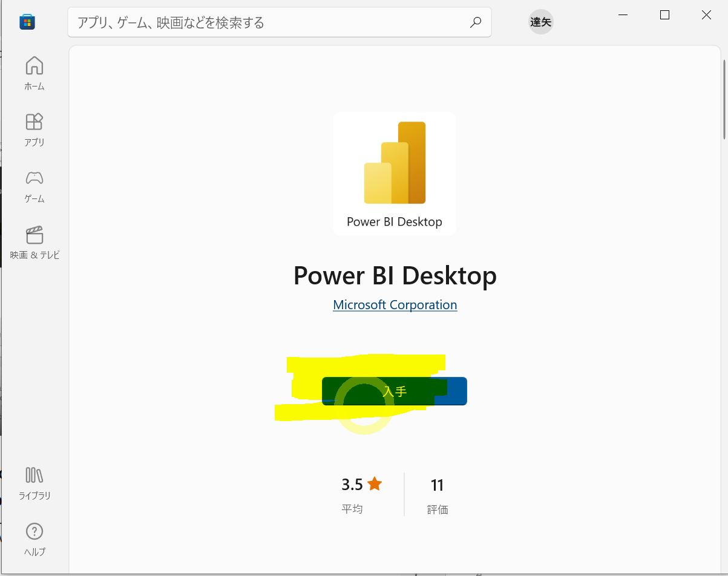The image size is (728, 576).
Task: Open the Games (ゲーム) sidebar section
Action: click(34, 186)
